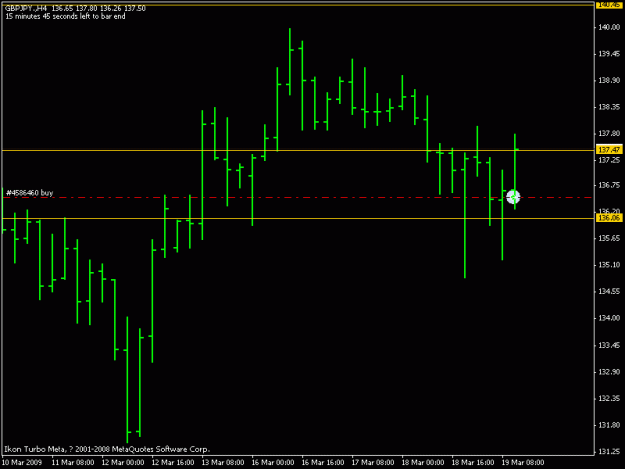The height and width of the screenshot is (469, 625).
Task: Click the 140.00 price scale label
Action: point(609,27)
